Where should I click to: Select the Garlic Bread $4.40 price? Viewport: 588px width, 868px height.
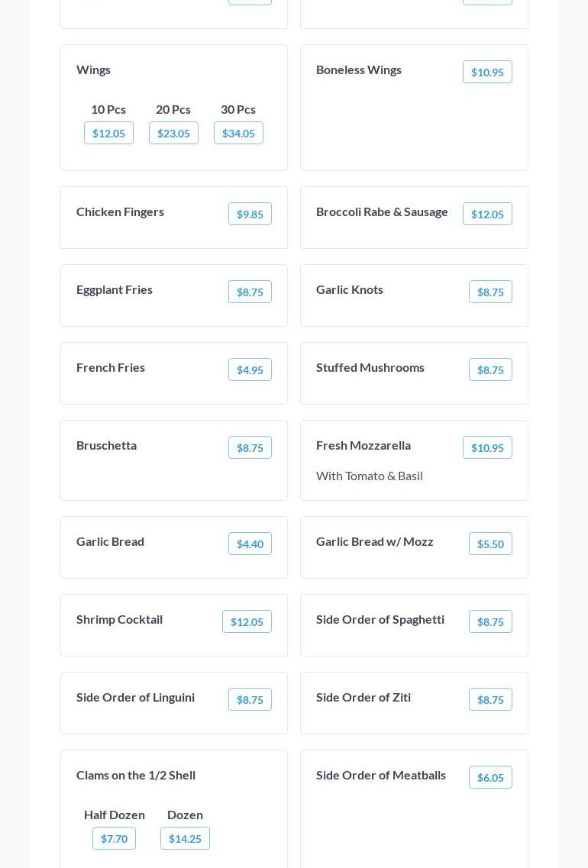(x=250, y=544)
